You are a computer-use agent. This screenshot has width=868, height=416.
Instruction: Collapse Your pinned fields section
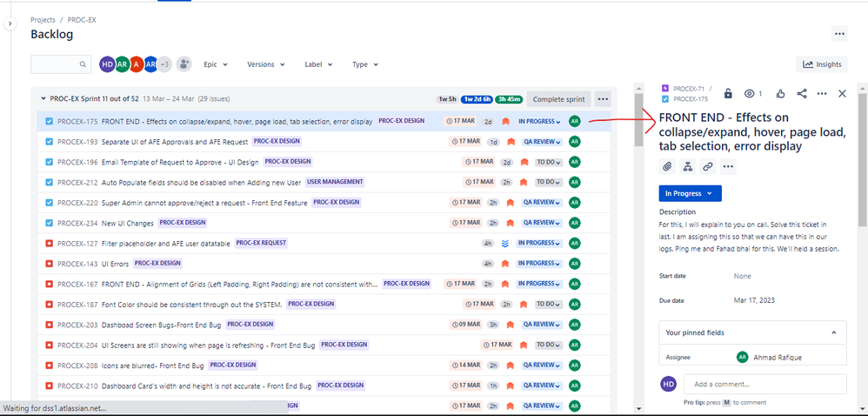834,333
